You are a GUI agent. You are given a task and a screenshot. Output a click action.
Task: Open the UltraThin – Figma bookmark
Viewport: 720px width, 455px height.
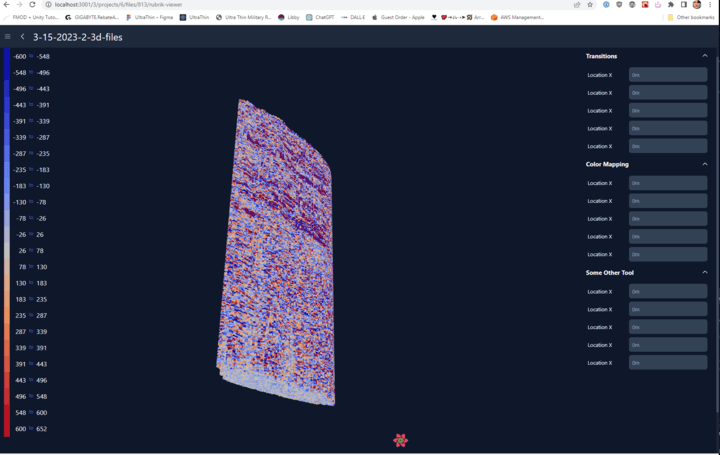pos(150,17)
